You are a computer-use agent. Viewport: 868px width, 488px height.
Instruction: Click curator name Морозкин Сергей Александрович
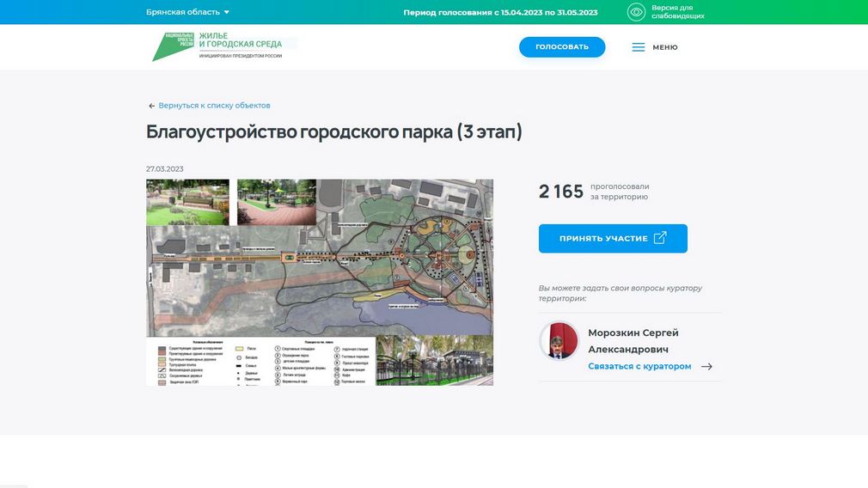coord(633,341)
